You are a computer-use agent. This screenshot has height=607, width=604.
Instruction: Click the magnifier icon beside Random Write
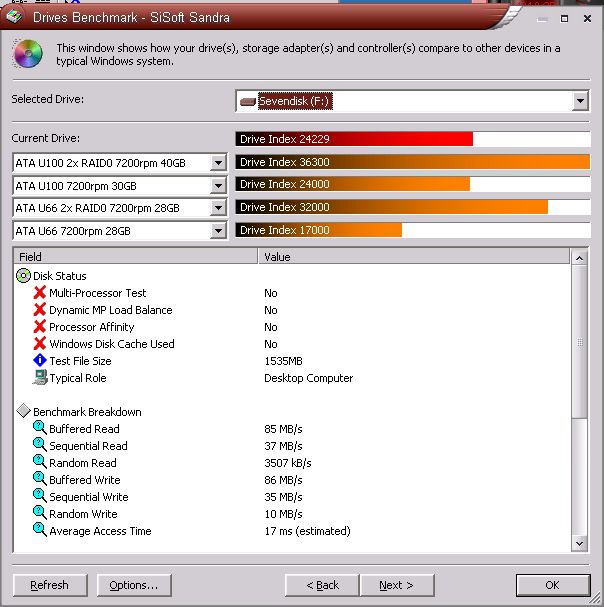40,514
